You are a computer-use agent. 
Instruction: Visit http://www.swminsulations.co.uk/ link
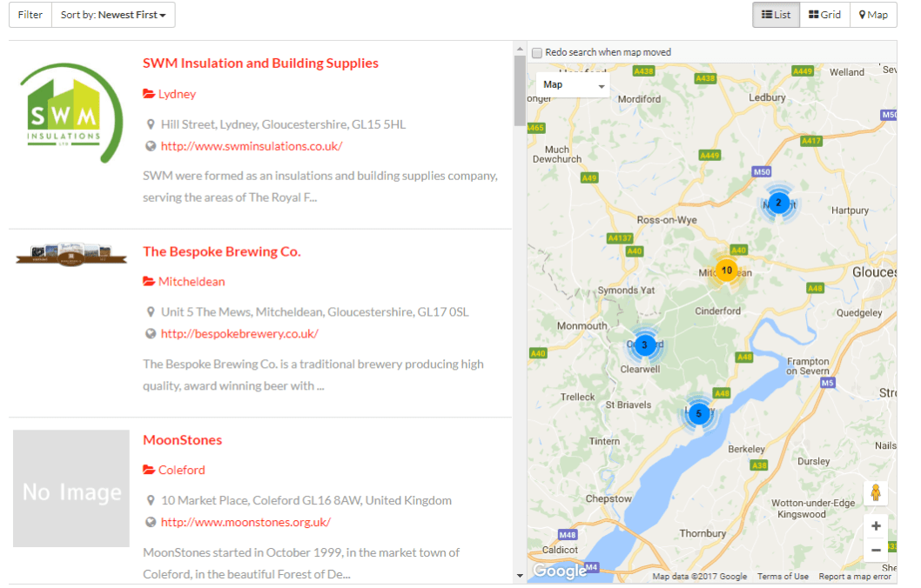[252, 146]
